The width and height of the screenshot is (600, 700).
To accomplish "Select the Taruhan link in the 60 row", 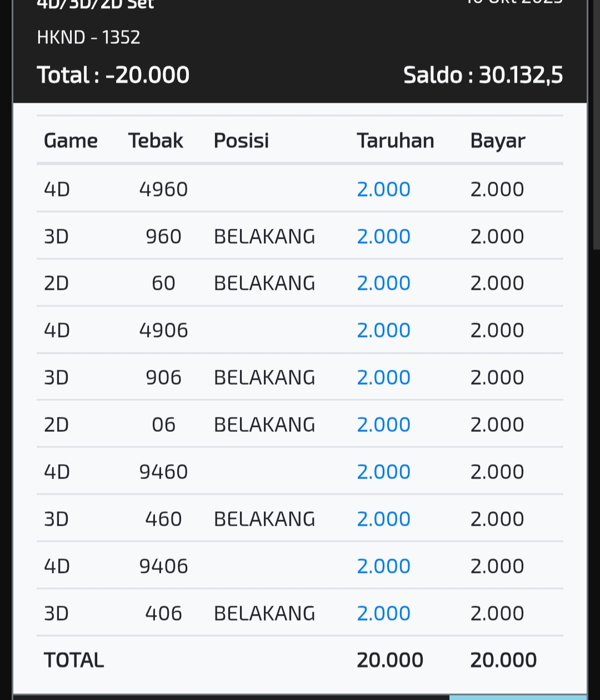I will click(383, 283).
